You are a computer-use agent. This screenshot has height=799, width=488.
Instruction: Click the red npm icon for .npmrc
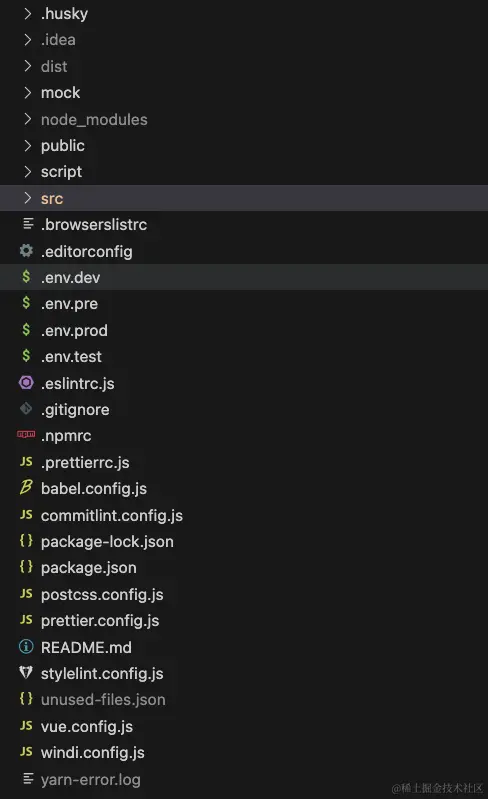click(x=26, y=435)
